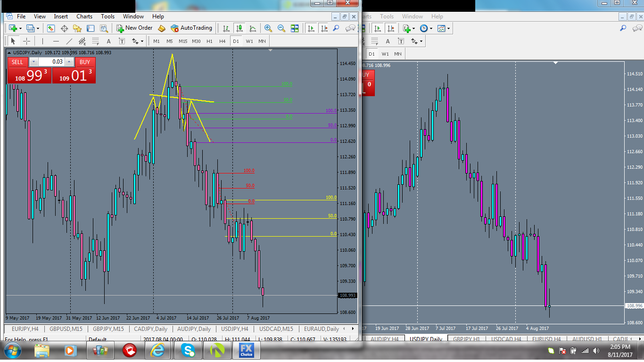Click the New Order button
This screenshot has height=362, width=644.
pyautogui.click(x=134, y=28)
